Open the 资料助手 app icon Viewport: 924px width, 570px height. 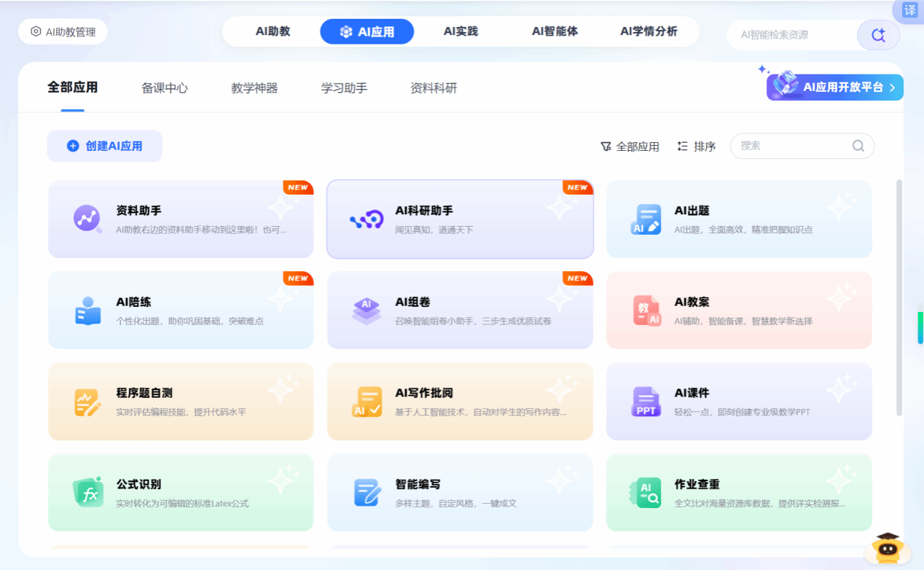[87, 219]
